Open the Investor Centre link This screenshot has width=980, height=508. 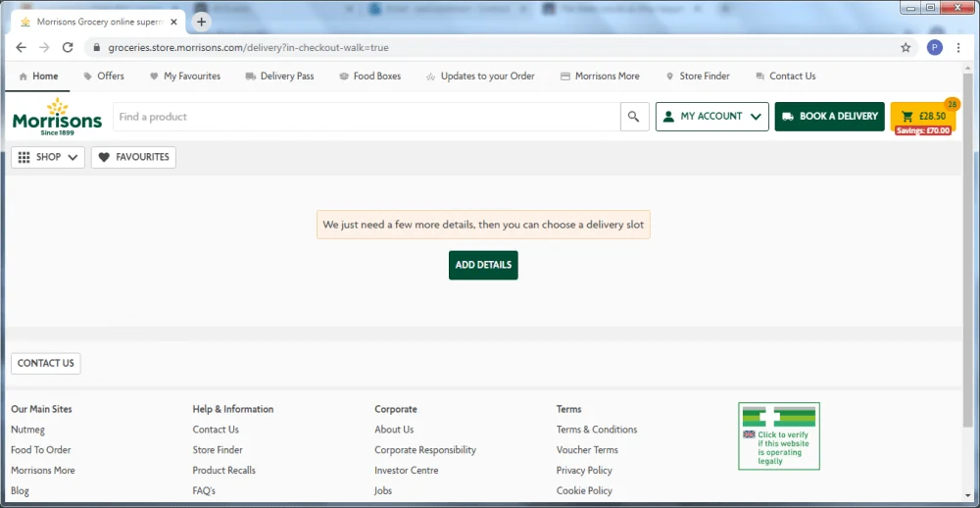(407, 471)
